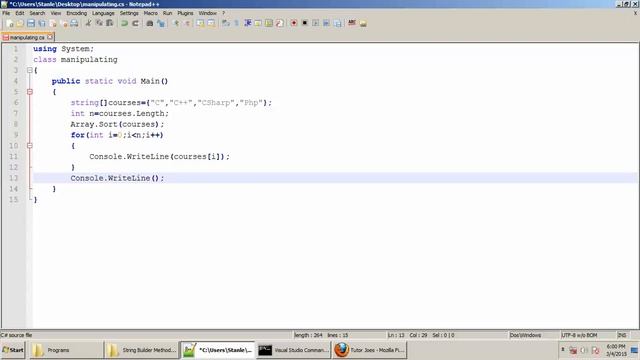Click the Replace toolbar icon

[x=161, y=23]
